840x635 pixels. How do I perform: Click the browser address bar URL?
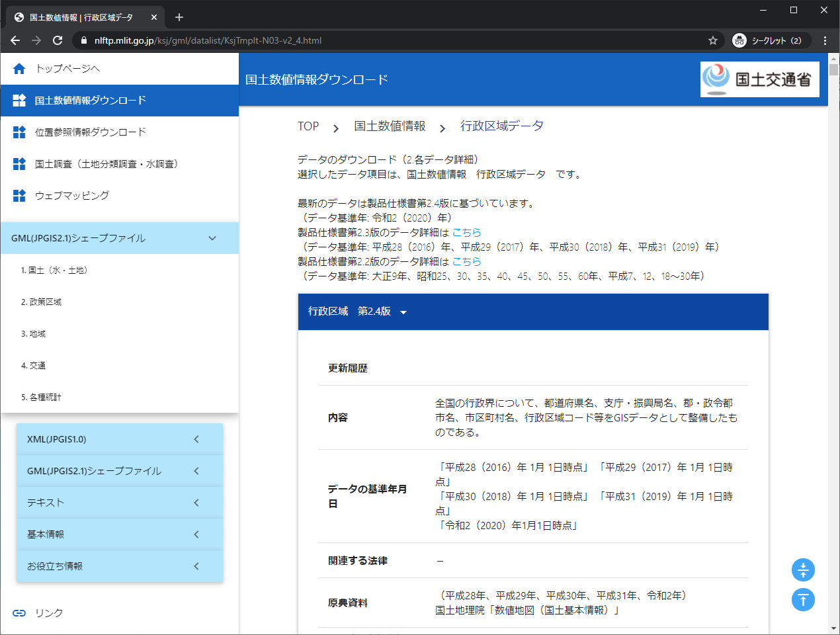pos(208,40)
